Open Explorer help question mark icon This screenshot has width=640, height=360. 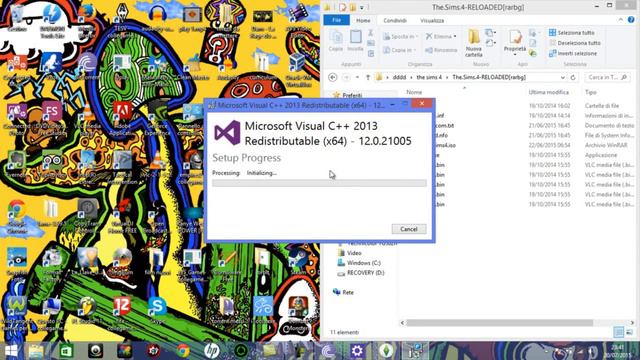(631, 20)
